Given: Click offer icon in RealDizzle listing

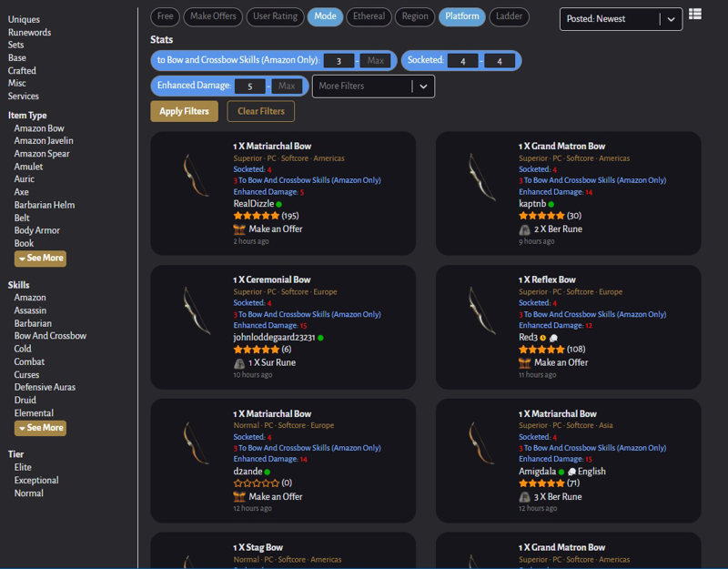Looking at the screenshot, I should click(239, 229).
